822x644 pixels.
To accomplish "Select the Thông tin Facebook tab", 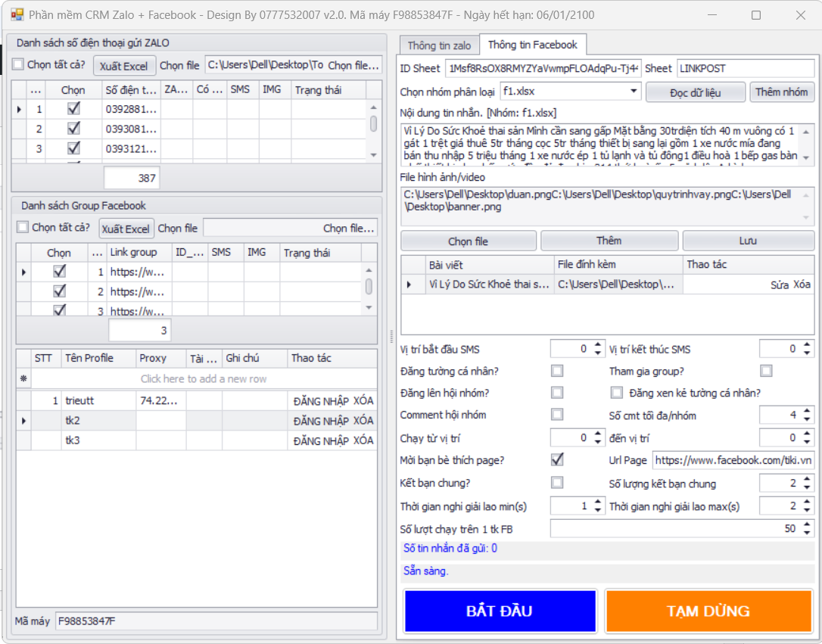I will click(533, 45).
